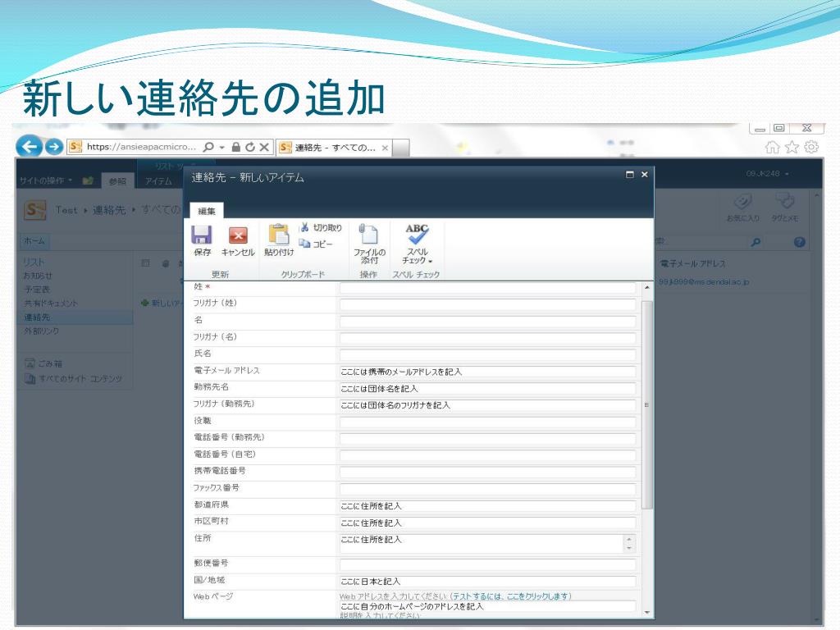This screenshot has height=630, width=840.
Task: Maximize the 新しいアイテム dialog
Action: [630, 175]
